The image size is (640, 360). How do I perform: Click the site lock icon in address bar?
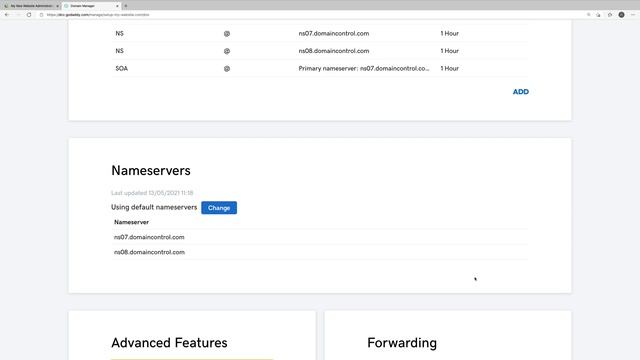[41, 15]
